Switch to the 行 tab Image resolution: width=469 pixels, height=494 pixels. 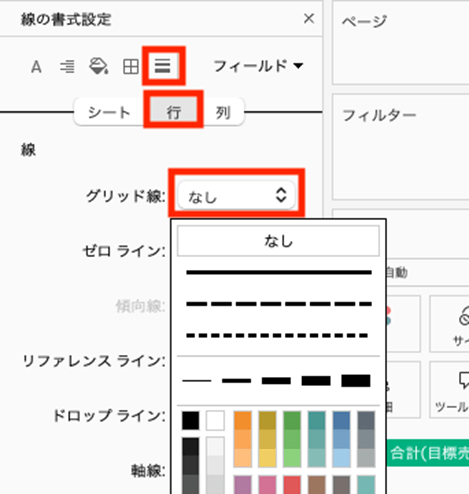point(173,112)
